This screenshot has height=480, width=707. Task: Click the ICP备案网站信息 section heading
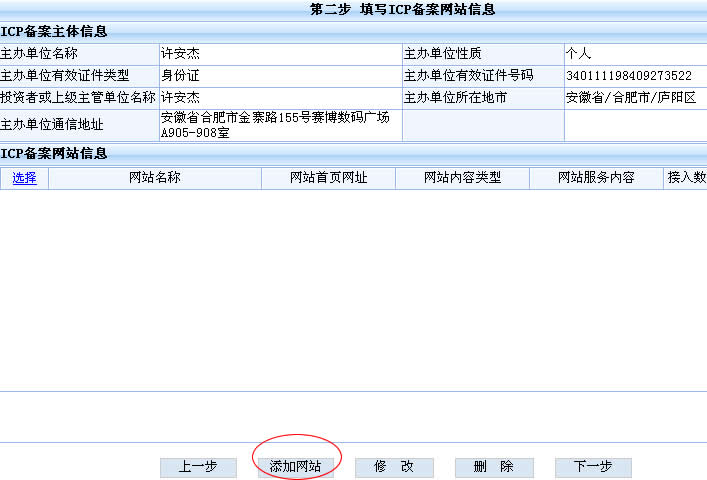pyautogui.click(x=54, y=154)
